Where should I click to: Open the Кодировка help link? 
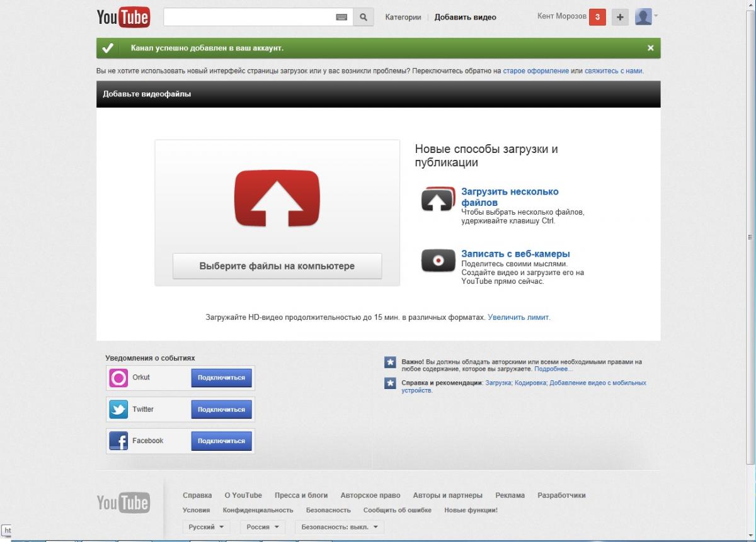(530, 383)
